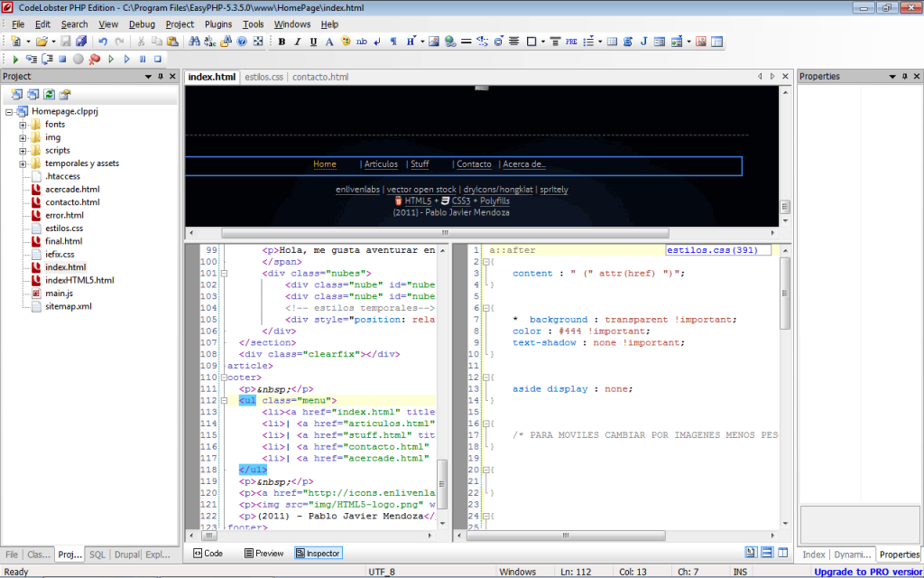Click the Undo icon on the toolbar

[x=101, y=41]
